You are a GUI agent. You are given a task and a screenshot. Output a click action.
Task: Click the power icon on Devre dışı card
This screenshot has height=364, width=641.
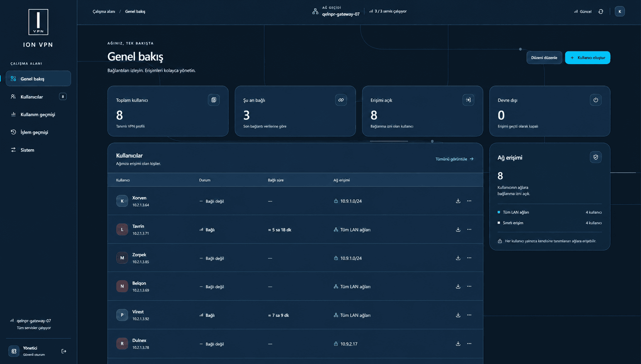coord(595,100)
